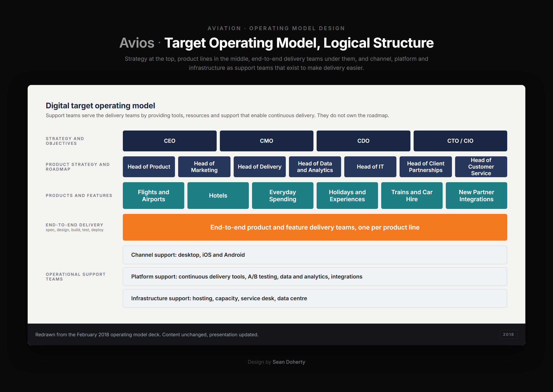The height and width of the screenshot is (392, 553).
Task: Select Flights and Airports product tile
Action: click(153, 196)
